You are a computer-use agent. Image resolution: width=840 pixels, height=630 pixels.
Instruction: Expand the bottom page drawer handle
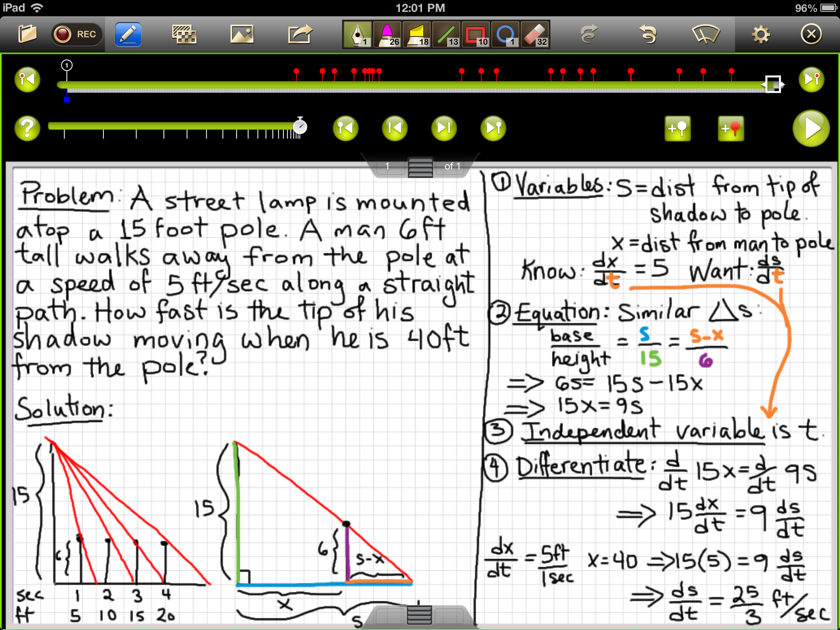pos(419,615)
